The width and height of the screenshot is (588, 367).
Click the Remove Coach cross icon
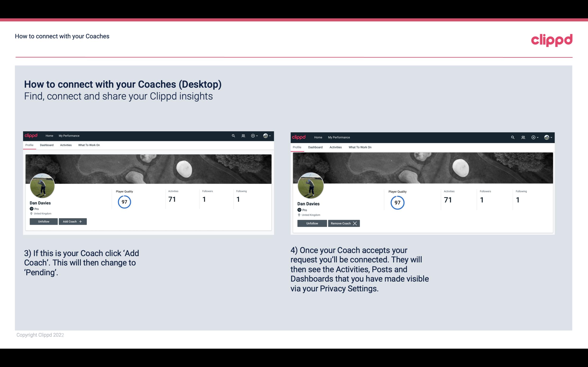355,223
